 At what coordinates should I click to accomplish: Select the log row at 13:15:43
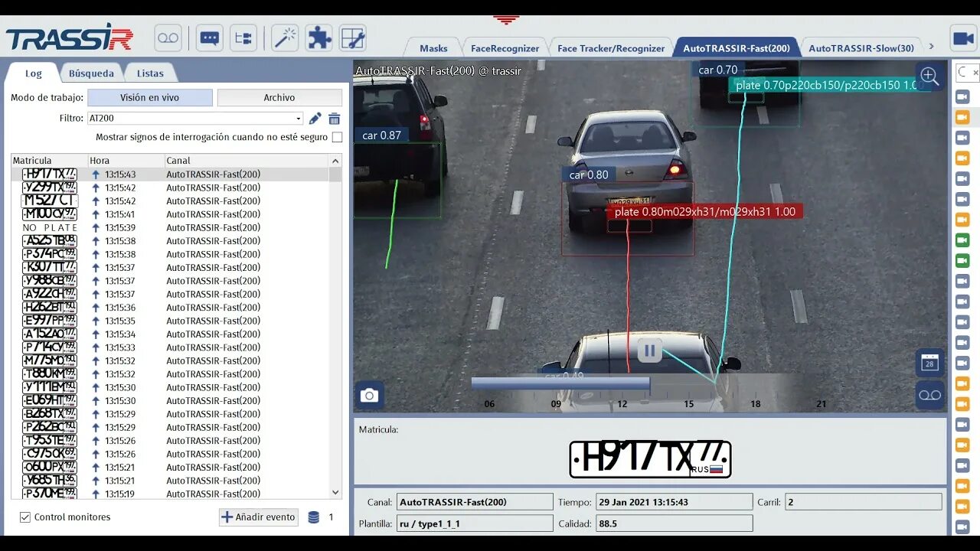[x=170, y=174]
